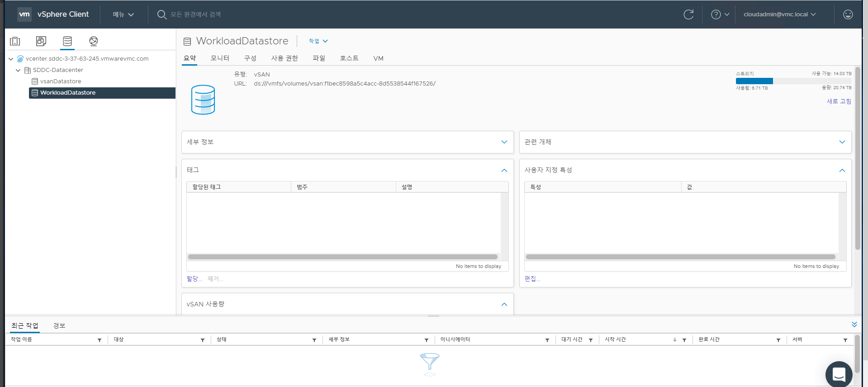Open the cloudadmin@vmc.local user menu

780,14
